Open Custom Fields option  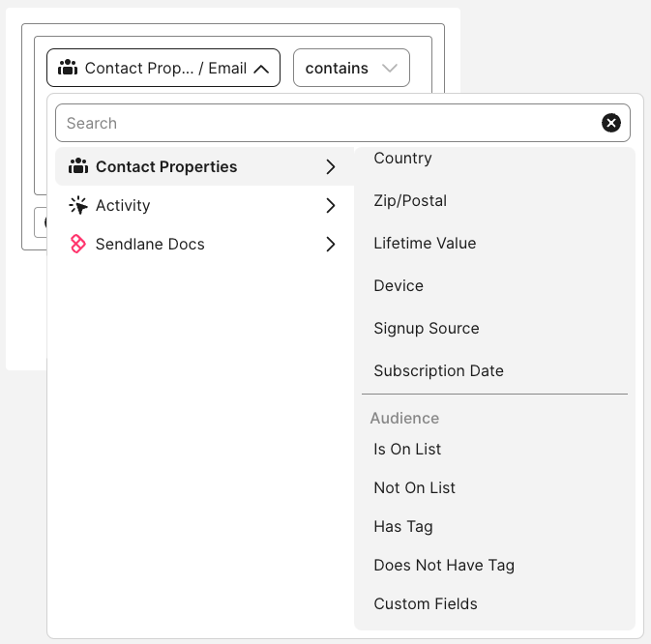426,604
